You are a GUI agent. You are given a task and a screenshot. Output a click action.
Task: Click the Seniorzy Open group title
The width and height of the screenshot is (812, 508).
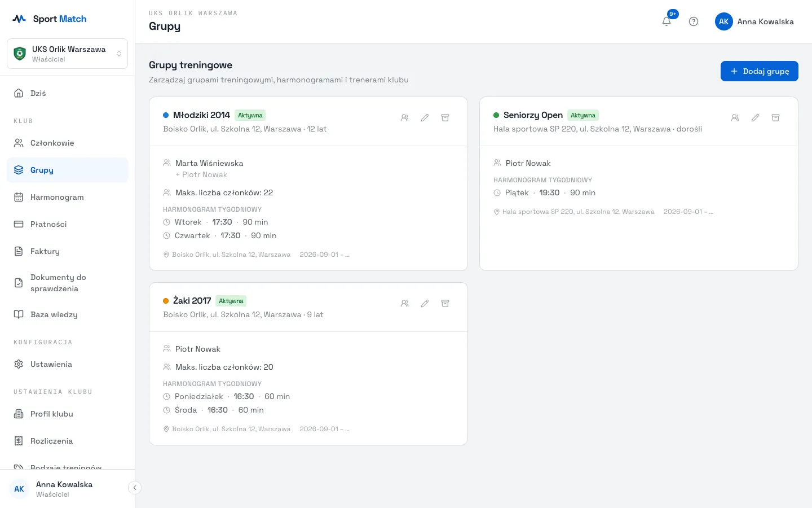tap(533, 115)
